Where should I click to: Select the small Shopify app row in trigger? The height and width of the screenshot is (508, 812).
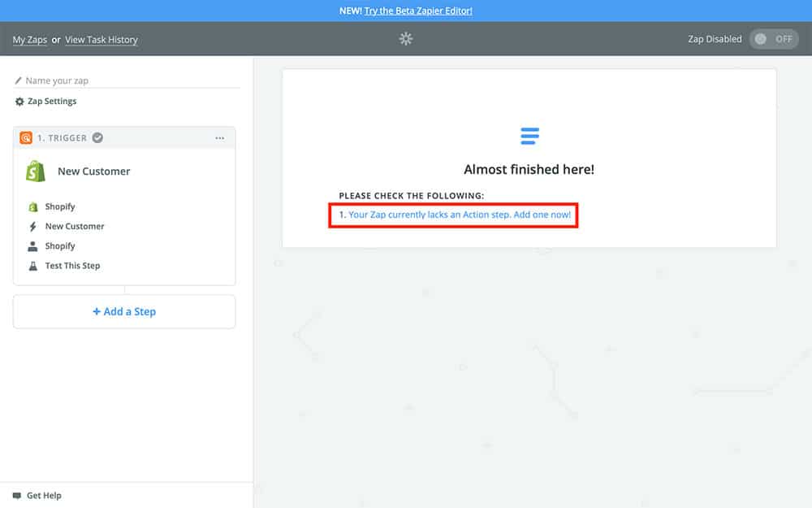(x=59, y=207)
